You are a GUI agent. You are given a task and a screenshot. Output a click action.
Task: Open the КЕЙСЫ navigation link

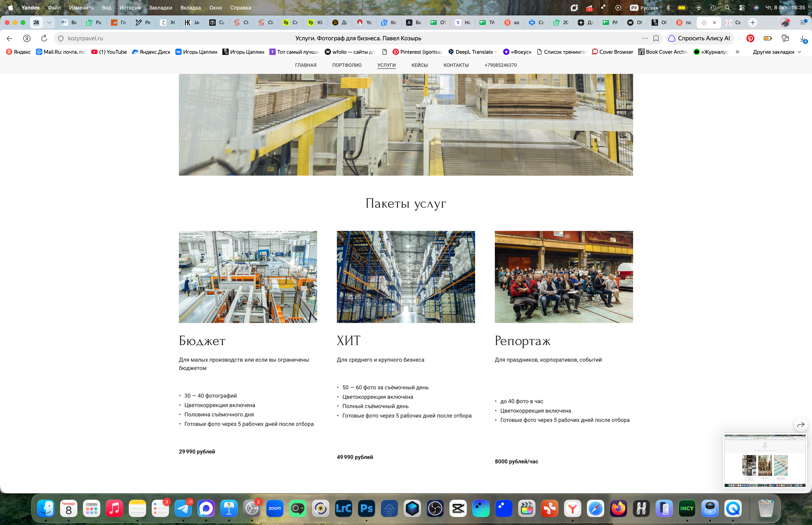pyautogui.click(x=419, y=65)
